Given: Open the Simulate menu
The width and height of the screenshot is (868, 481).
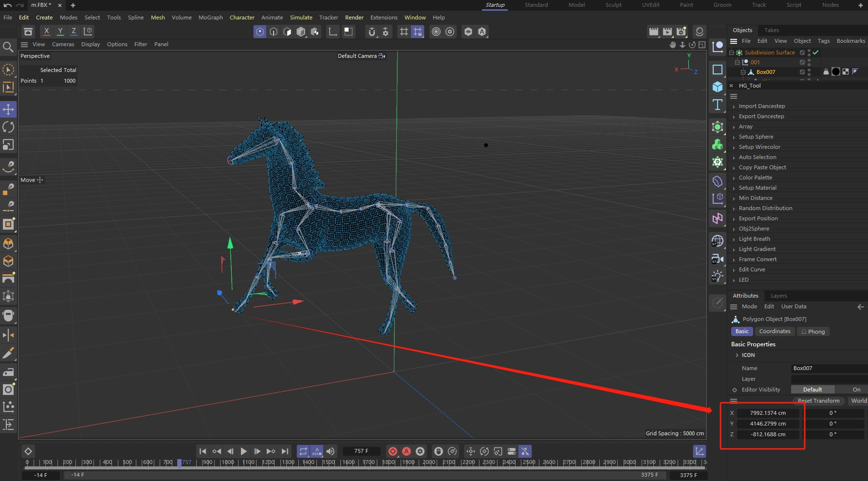Looking at the screenshot, I should point(301,18).
